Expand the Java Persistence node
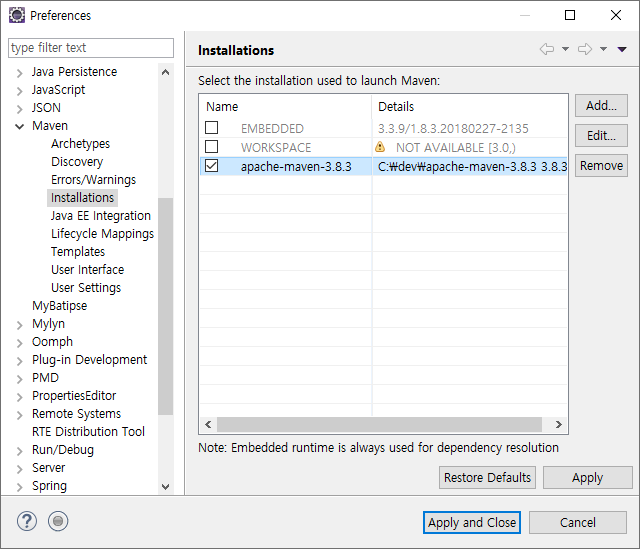640x549 pixels. 19,73
